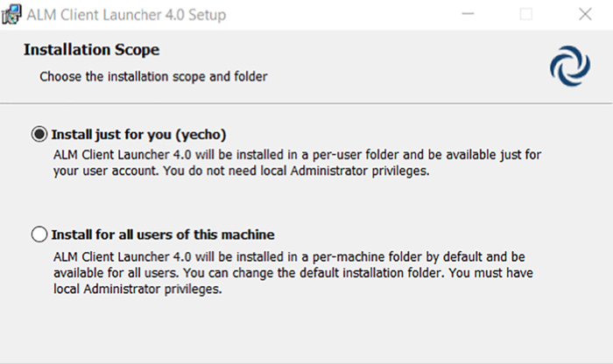Image resolution: width=613 pixels, height=364 pixels.
Task: Click the "Install just for you (yecho)" label
Action: click(x=139, y=135)
